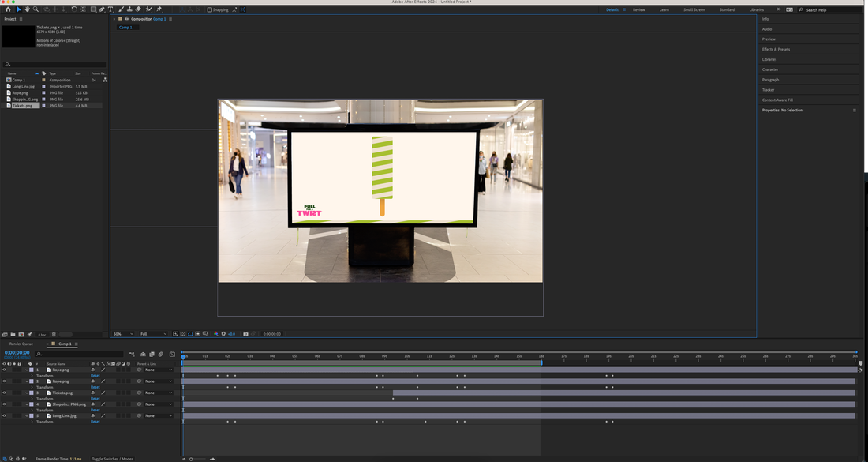The height and width of the screenshot is (462, 868).
Task: Click the 8 bpc color depth button
Action: 42,335
